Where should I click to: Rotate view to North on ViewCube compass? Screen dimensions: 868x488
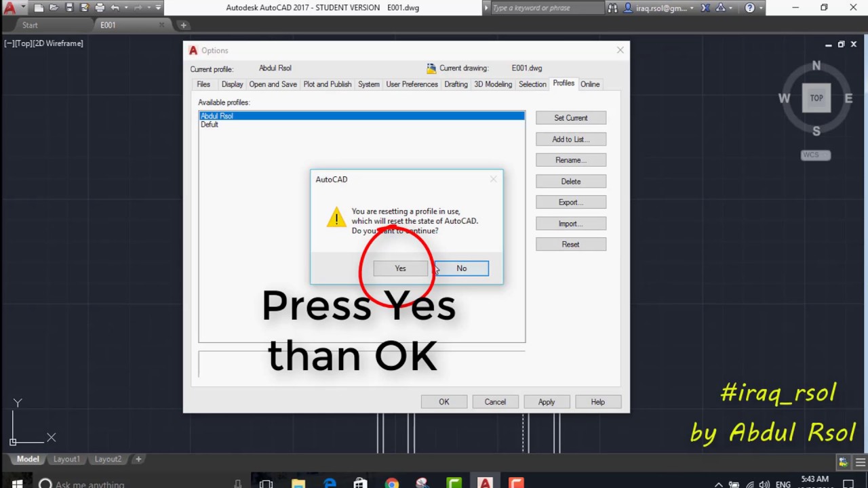coord(816,66)
